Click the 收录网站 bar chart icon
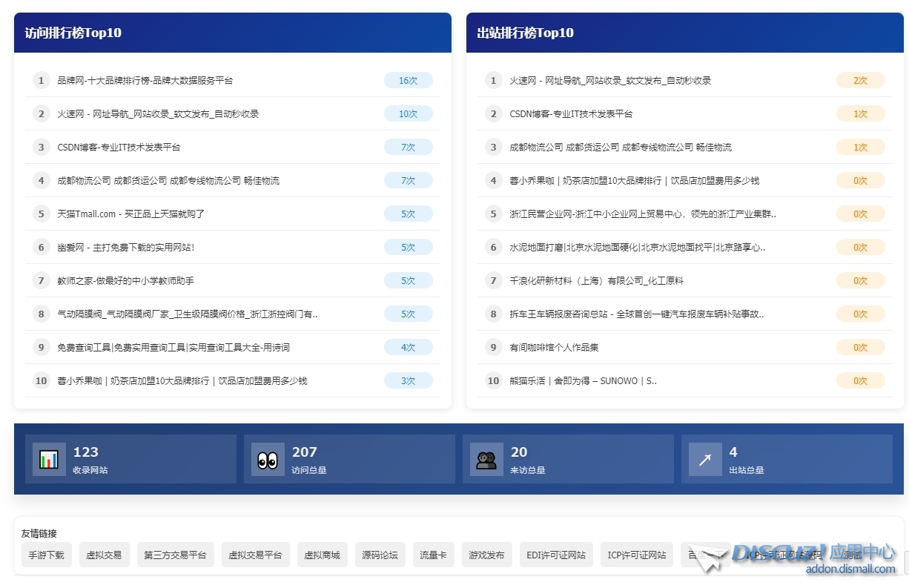This screenshot has width=909, height=588. [49, 460]
